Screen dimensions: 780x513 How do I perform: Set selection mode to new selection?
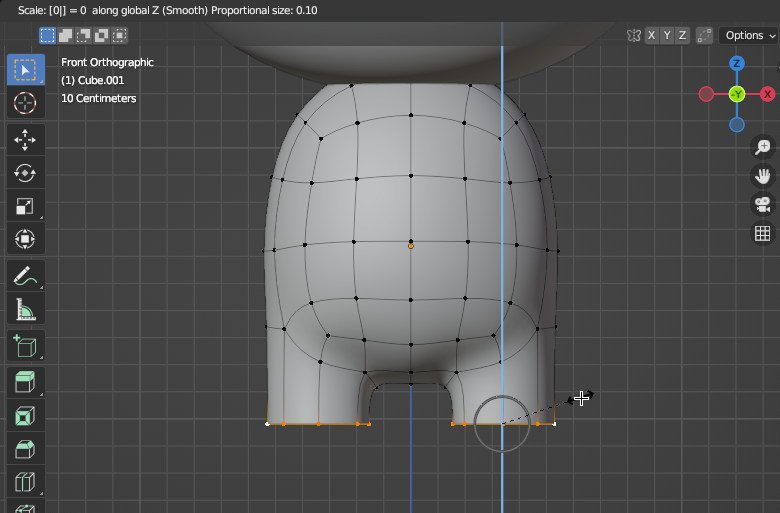pos(47,35)
